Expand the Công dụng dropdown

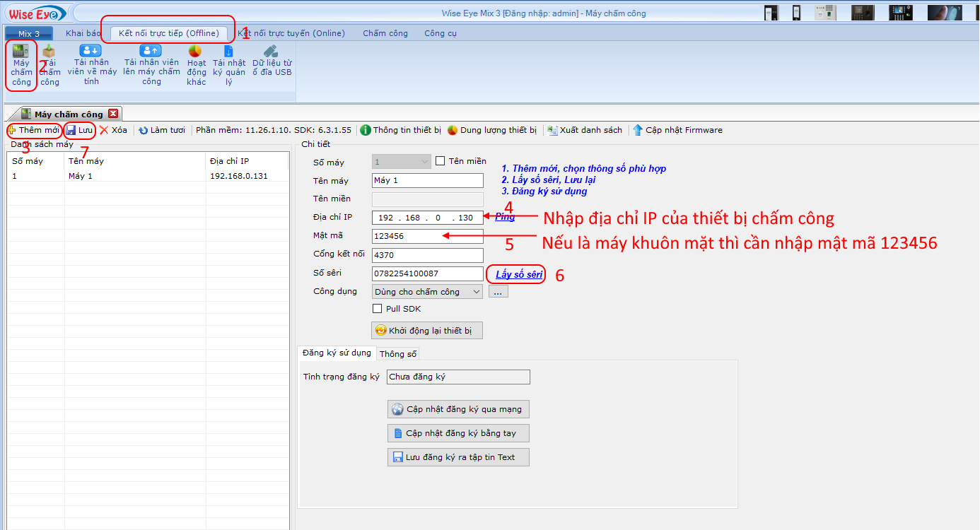click(476, 292)
